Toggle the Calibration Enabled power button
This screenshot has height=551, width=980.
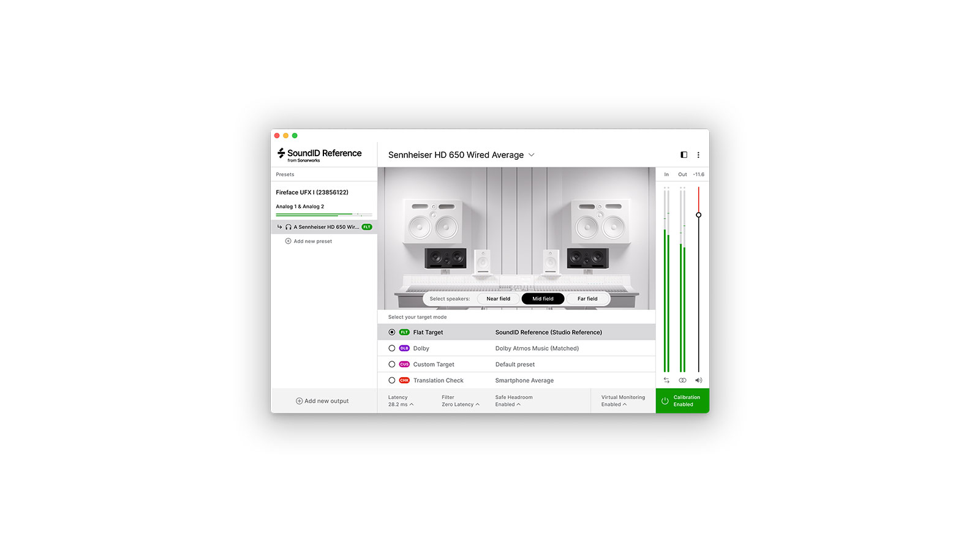point(682,401)
